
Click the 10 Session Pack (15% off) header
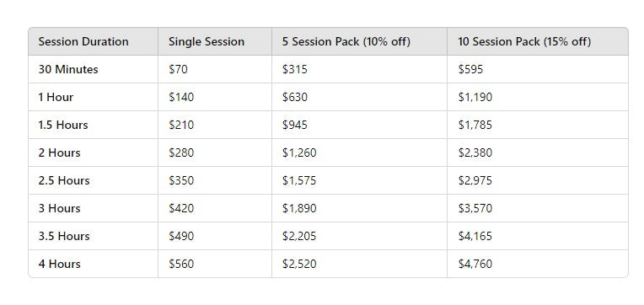(x=524, y=41)
